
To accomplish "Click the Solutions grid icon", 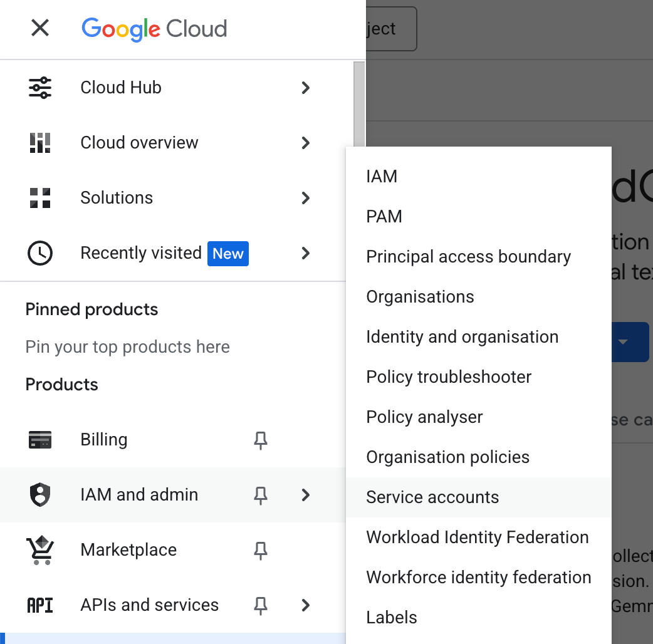I will [x=40, y=198].
